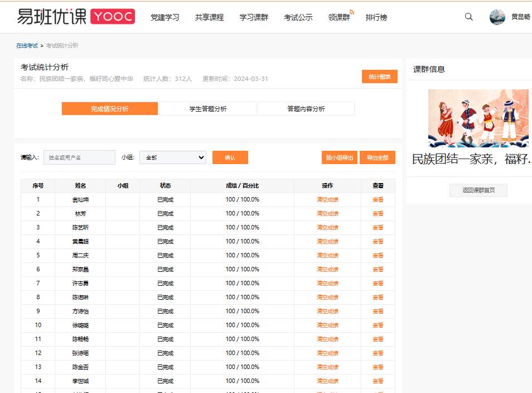This screenshot has width=532, height=393.
Task: Click 查看 link for row 5 周二庆
Action: pyautogui.click(x=378, y=256)
